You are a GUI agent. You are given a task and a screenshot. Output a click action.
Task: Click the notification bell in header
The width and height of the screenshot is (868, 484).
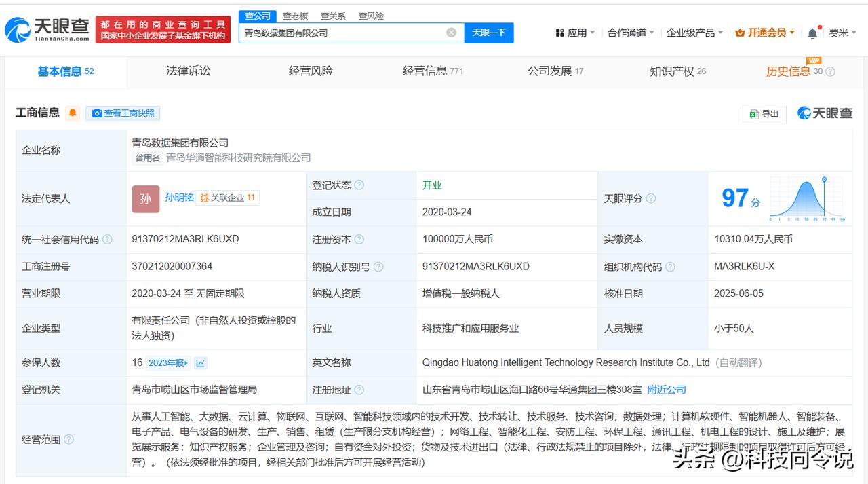click(x=812, y=33)
